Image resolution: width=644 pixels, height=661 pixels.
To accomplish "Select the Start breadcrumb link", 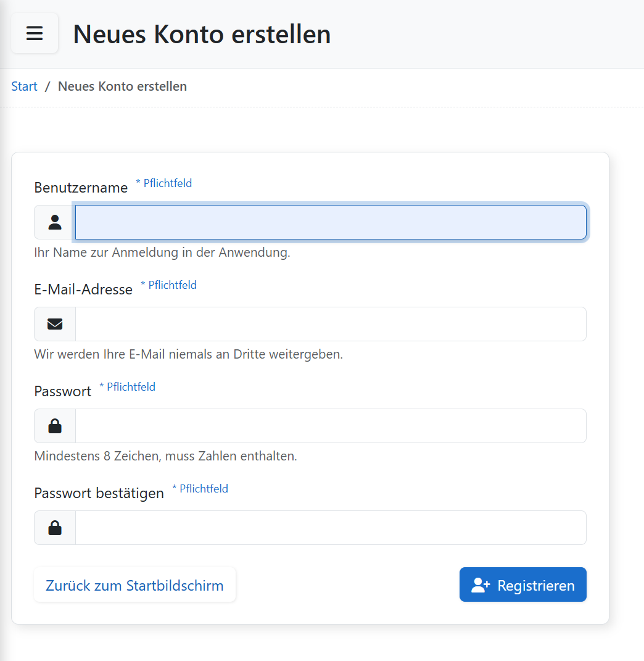I will (x=24, y=86).
